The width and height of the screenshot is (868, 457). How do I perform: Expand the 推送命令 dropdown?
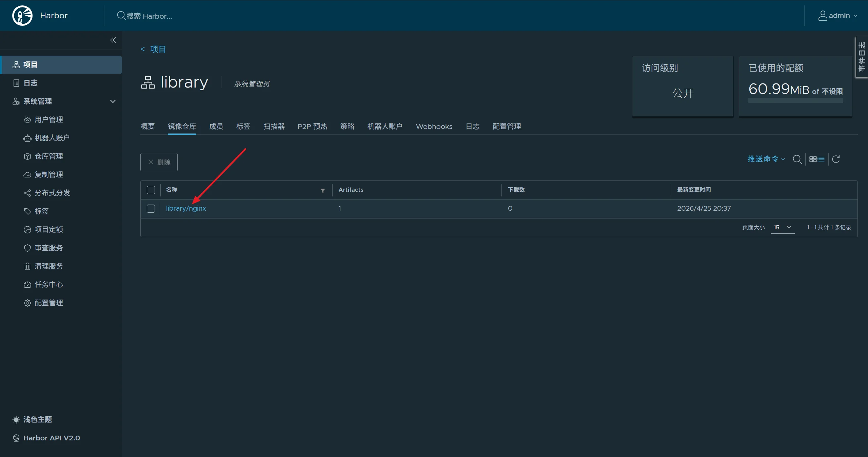(766, 159)
